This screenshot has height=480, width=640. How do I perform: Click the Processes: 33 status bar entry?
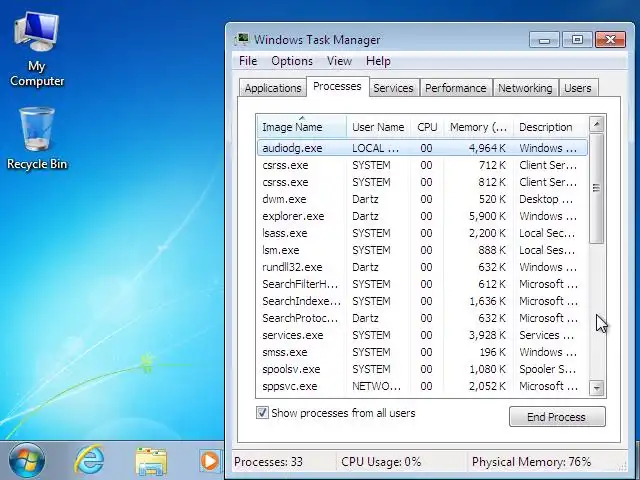269,462
